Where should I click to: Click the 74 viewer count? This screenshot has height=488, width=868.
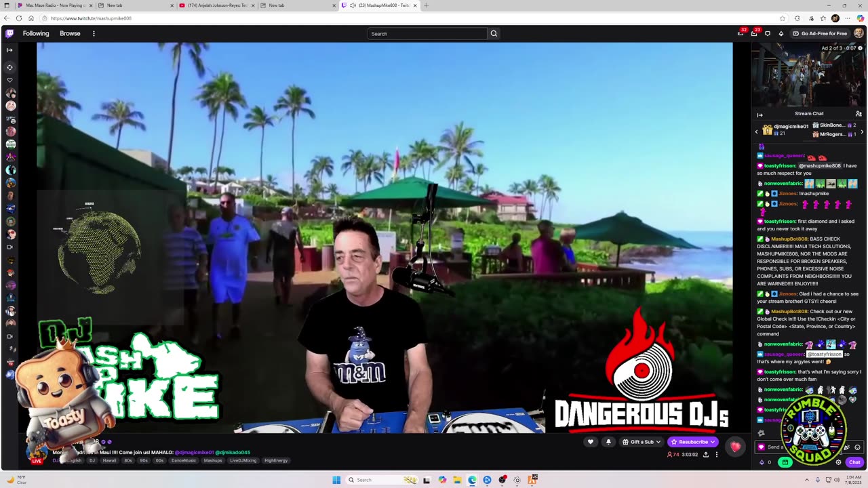(673, 455)
